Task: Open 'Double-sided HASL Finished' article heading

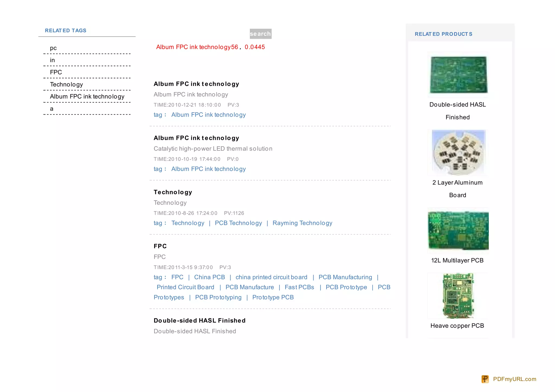Action: [199, 320]
